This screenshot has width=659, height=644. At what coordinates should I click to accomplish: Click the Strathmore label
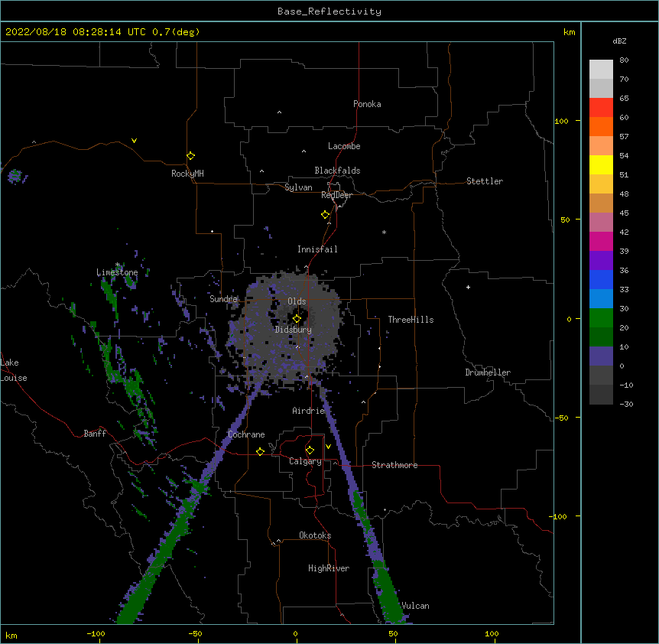pos(394,465)
